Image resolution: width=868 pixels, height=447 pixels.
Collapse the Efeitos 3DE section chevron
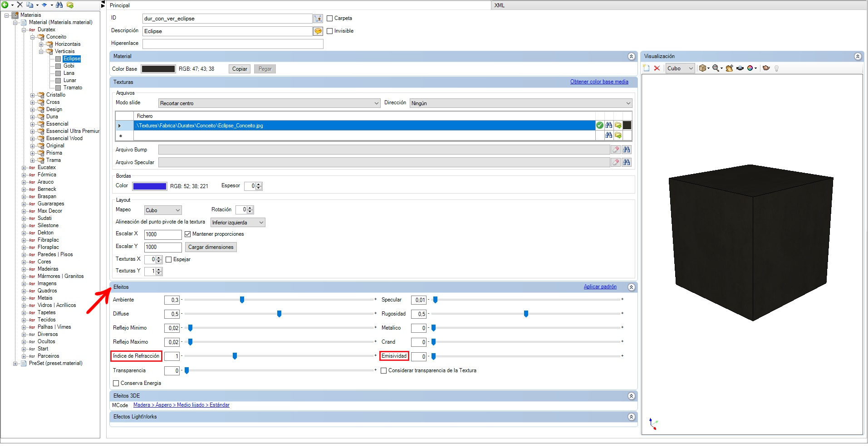(631, 396)
